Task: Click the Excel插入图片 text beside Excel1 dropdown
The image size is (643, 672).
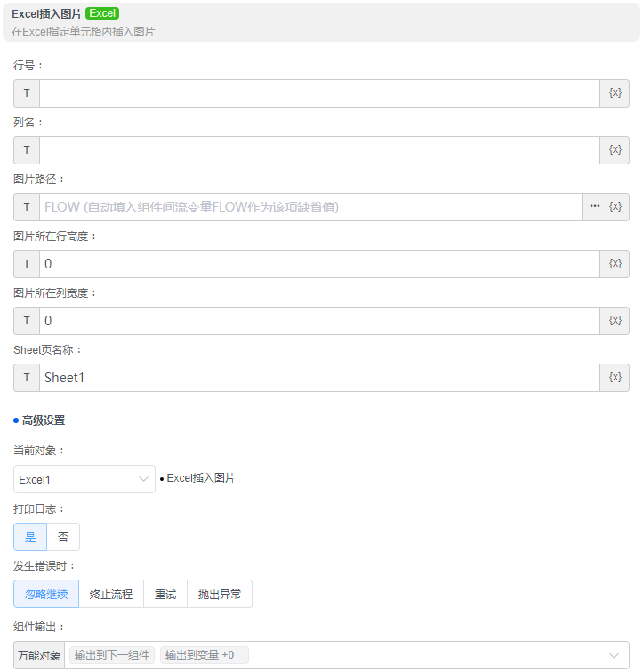Action: [201, 478]
